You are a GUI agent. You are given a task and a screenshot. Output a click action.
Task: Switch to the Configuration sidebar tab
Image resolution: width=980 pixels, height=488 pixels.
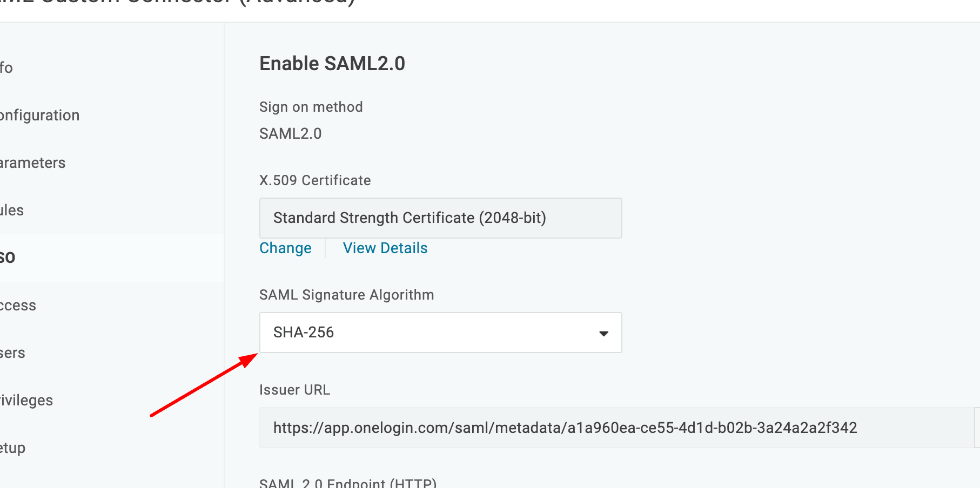pyautogui.click(x=40, y=116)
